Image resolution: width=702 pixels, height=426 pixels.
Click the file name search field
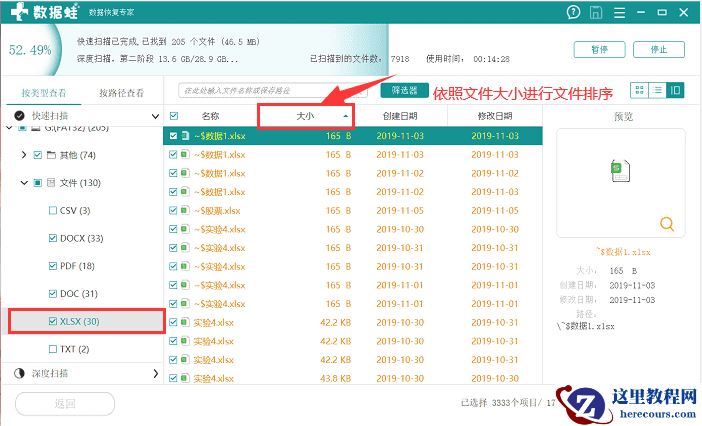[273, 90]
